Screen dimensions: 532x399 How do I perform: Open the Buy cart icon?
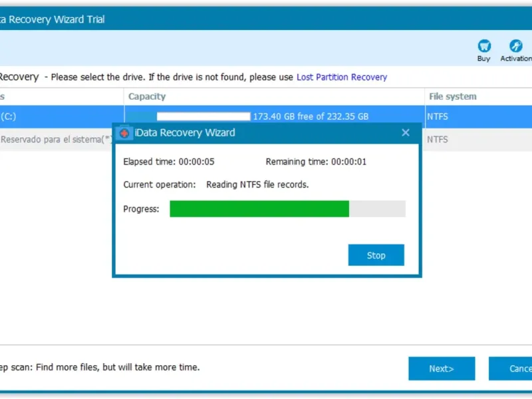(x=484, y=46)
